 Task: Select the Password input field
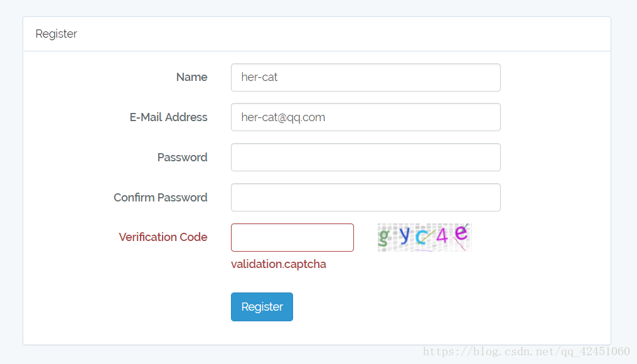tap(366, 158)
